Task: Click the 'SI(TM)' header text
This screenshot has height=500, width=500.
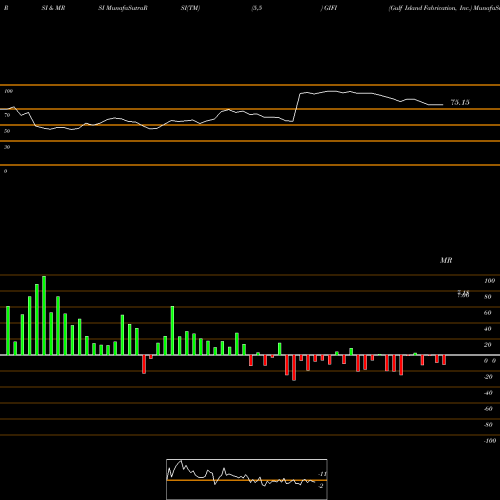Action: click(x=190, y=8)
